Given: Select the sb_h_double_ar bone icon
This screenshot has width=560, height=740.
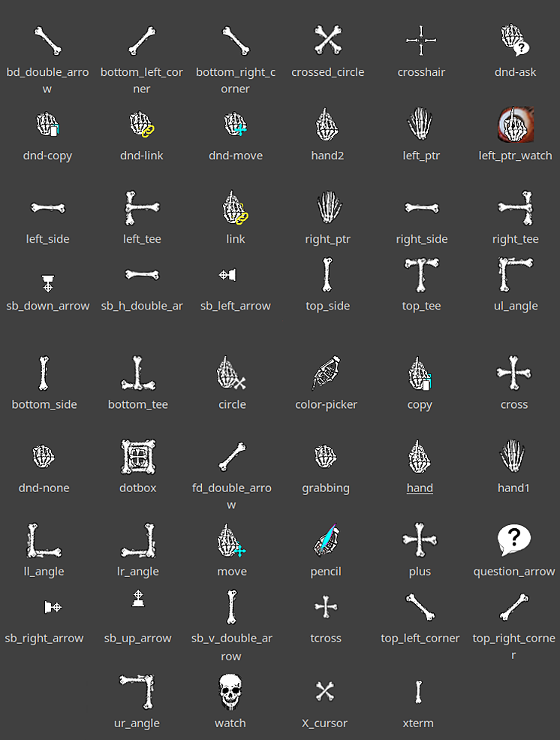Looking at the screenshot, I should pyautogui.click(x=142, y=275).
